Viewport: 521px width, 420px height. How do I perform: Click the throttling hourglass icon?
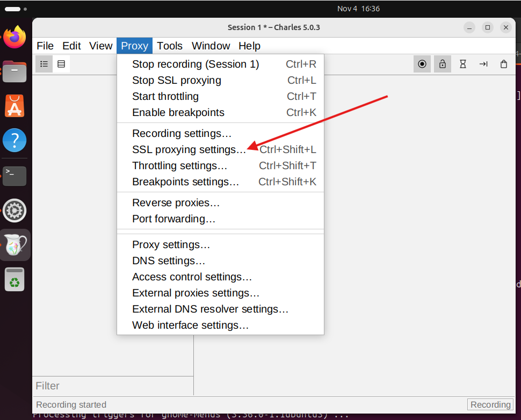[x=463, y=64]
